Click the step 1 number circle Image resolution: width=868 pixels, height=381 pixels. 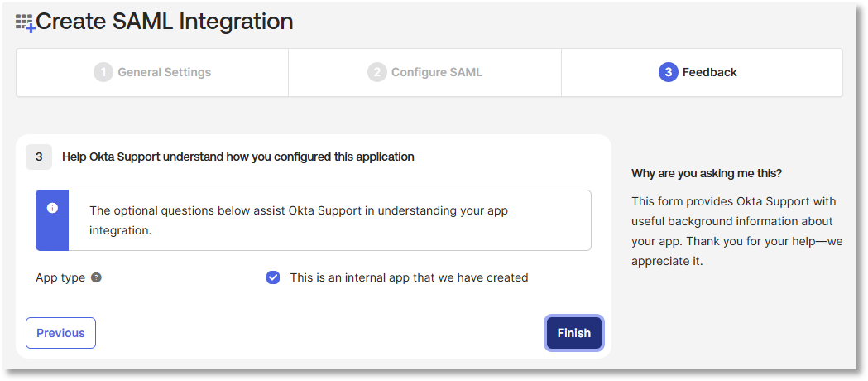pos(103,72)
